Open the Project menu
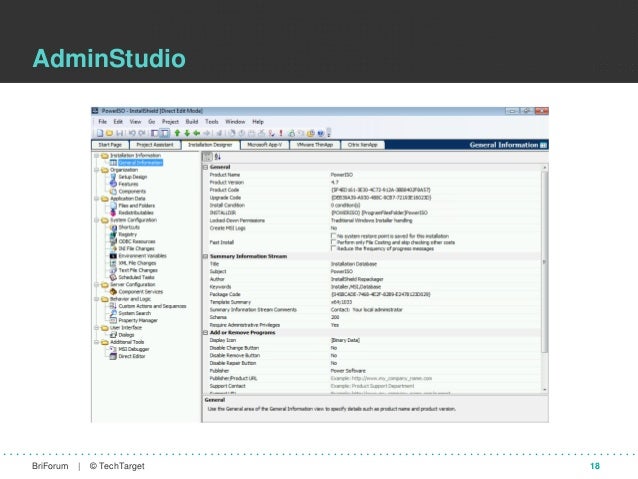The height and width of the screenshot is (479, 638). [x=170, y=122]
